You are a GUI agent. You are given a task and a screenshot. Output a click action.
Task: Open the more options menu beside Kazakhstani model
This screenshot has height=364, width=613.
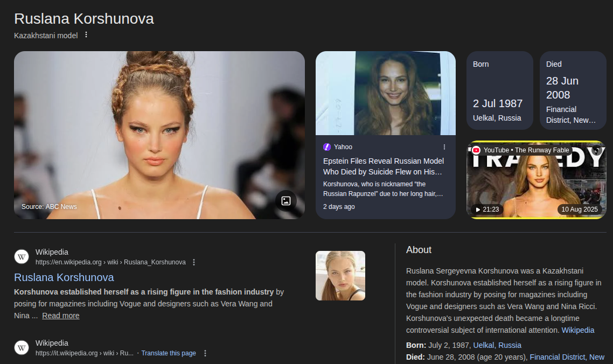pos(86,35)
